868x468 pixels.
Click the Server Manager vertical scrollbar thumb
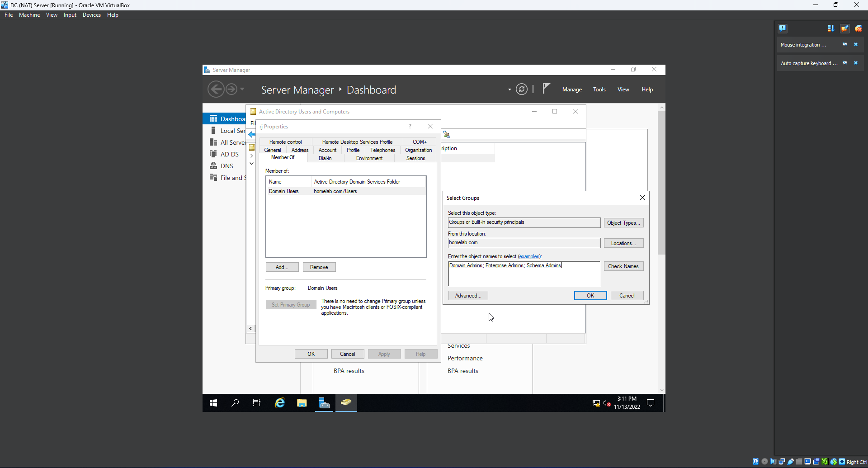point(661,183)
